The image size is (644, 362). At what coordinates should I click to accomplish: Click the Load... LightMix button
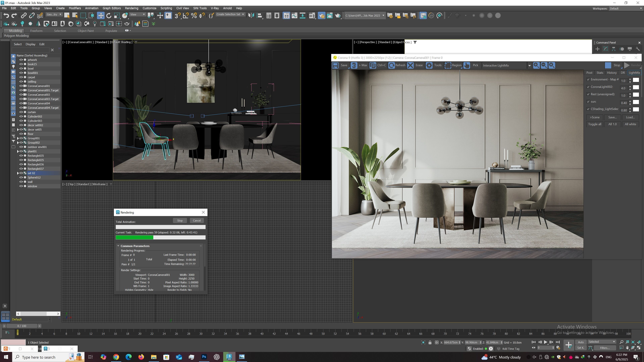[x=630, y=117]
